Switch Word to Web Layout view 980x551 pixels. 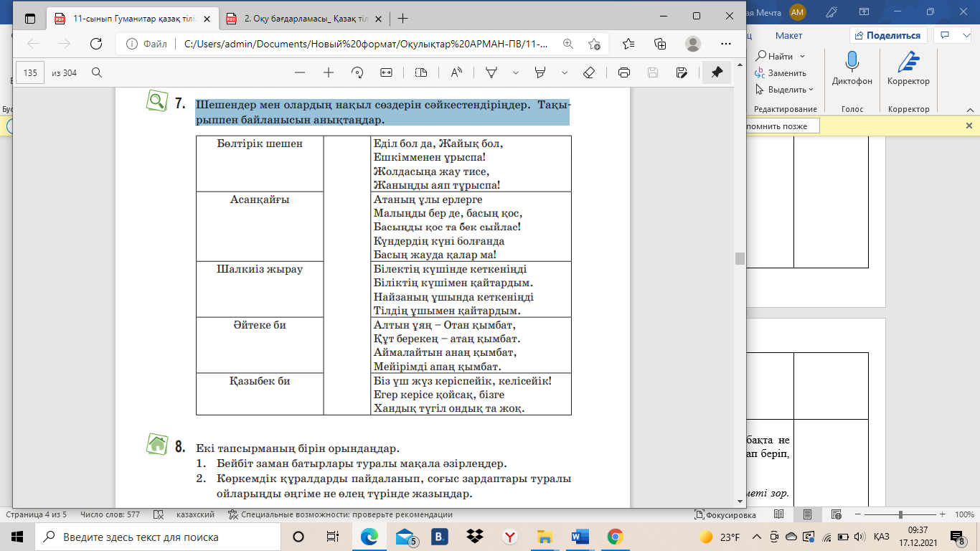click(836, 515)
